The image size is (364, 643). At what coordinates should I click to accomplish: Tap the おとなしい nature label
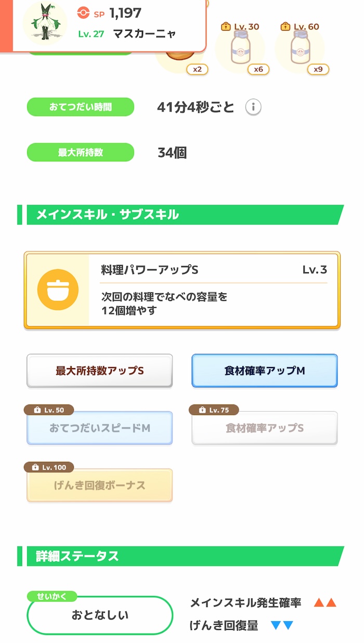[x=99, y=615]
